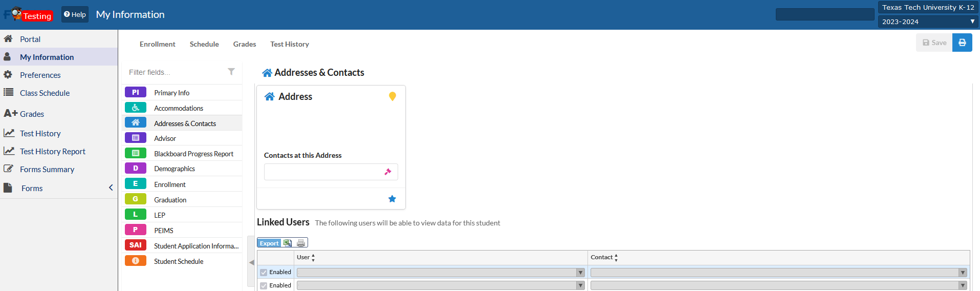Click the blue star icon on Address card
The height and width of the screenshot is (291, 980).
392,199
